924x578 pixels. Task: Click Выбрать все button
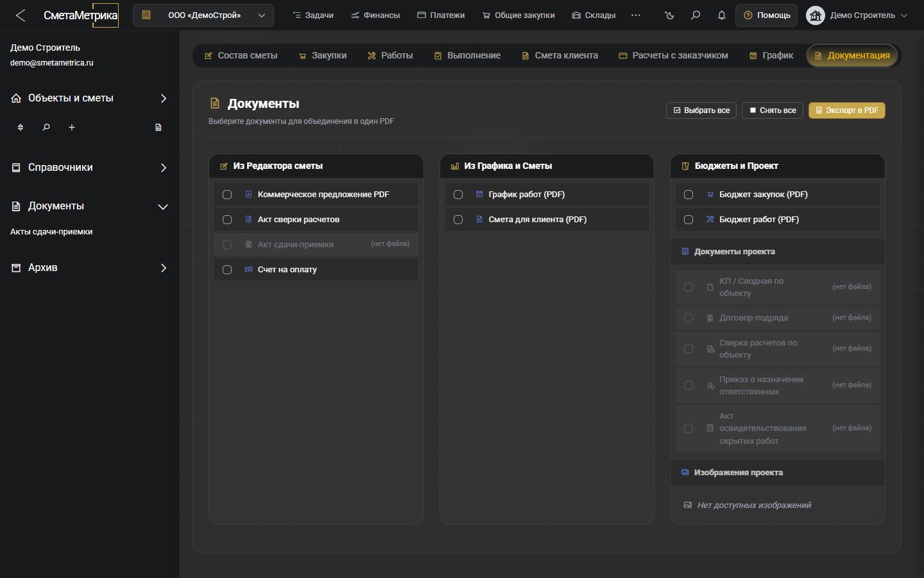tap(701, 110)
